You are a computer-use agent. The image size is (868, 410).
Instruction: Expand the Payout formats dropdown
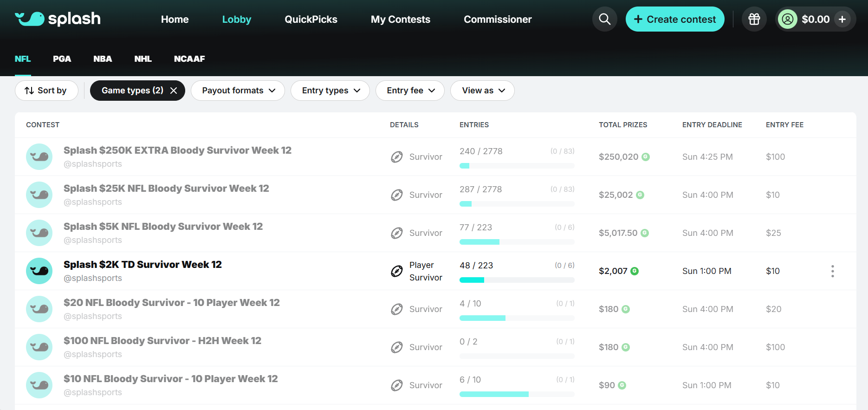click(238, 91)
